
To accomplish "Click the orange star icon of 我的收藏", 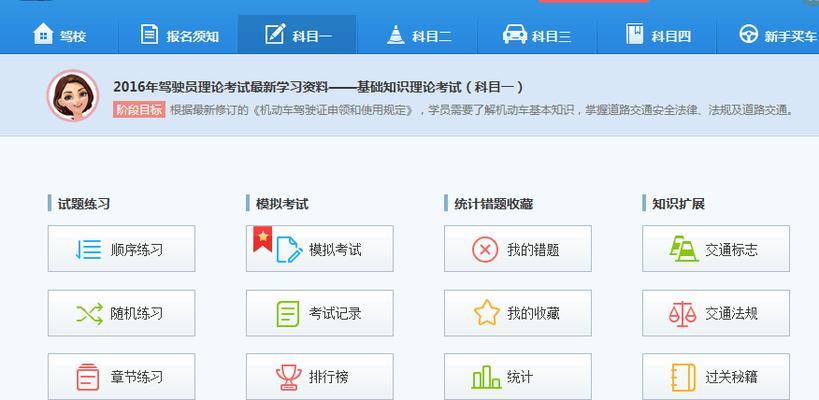I will [x=487, y=313].
